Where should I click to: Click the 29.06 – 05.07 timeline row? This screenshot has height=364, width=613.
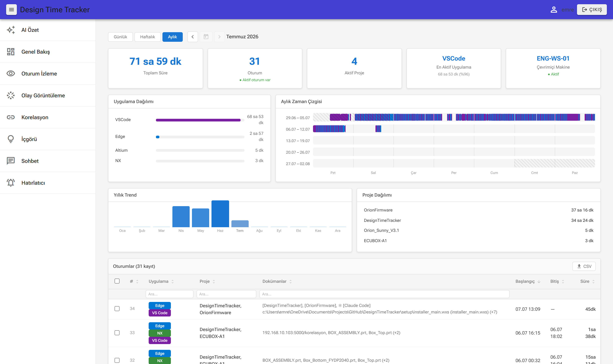[x=454, y=117]
